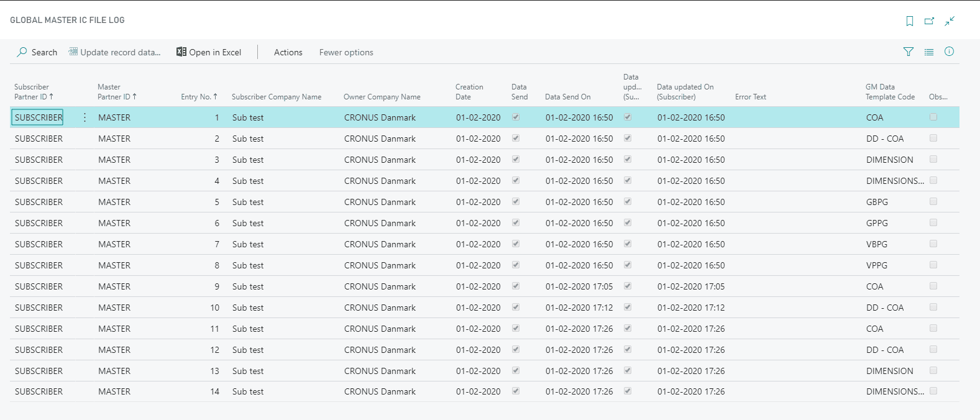This screenshot has width=980, height=420.
Task: Click Sub test in entry 4
Action: (x=248, y=181)
